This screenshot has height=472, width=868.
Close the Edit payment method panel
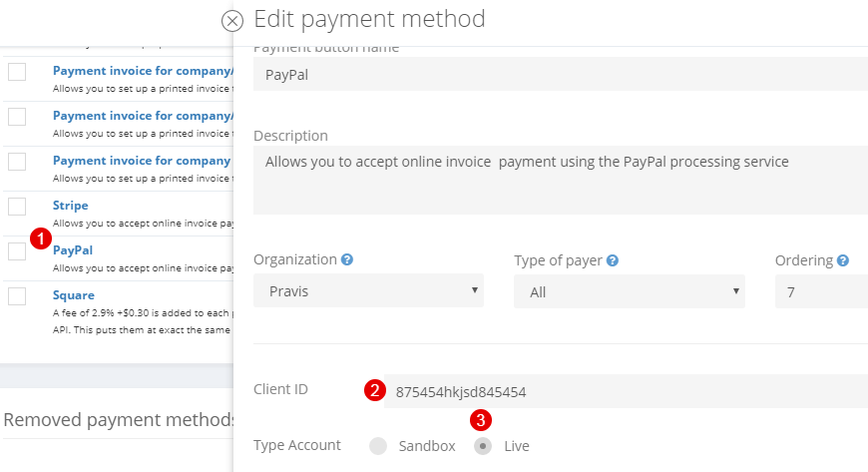click(231, 21)
